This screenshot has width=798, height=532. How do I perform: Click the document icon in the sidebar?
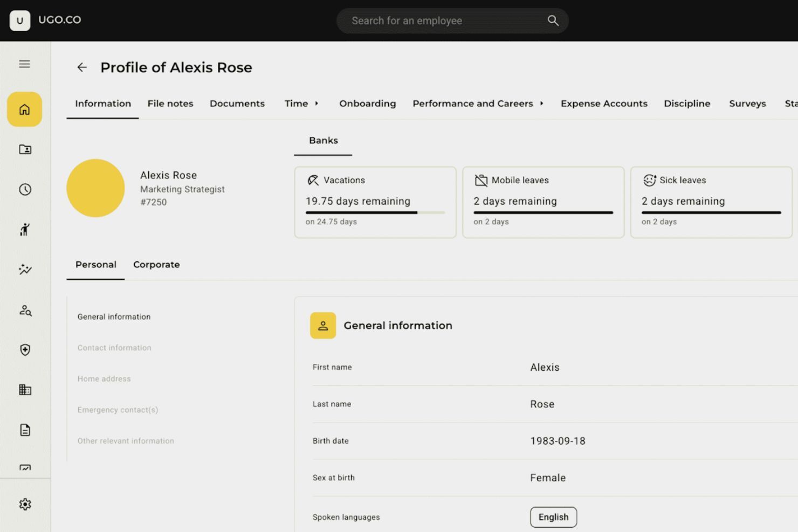pos(24,430)
